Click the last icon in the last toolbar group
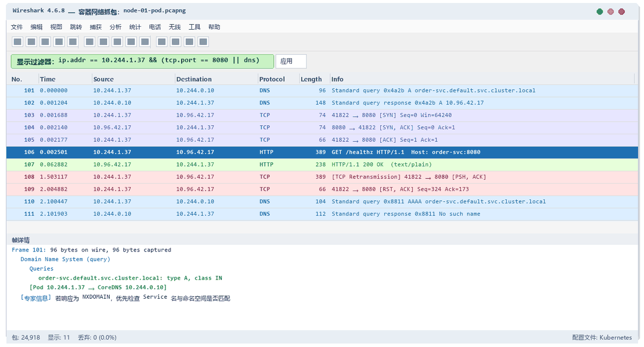This screenshot has width=644, height=347. (x=203, y=42)
